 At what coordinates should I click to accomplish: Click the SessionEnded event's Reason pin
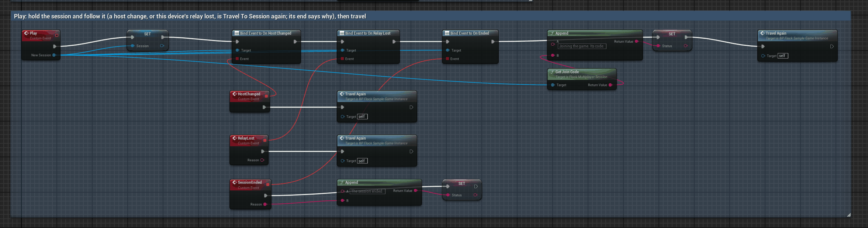coord(265,204)
